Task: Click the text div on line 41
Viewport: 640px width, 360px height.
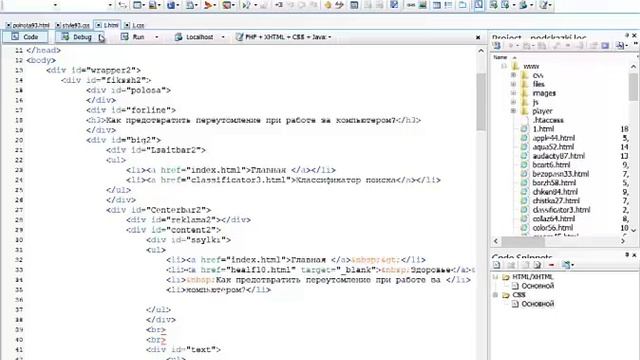Action: 184,350
